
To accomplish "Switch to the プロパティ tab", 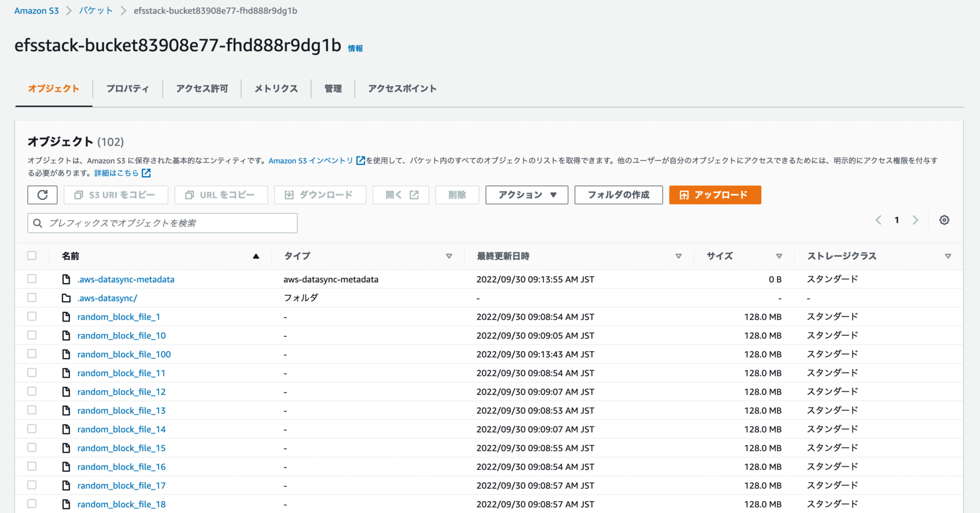I will tap(127, 88).
